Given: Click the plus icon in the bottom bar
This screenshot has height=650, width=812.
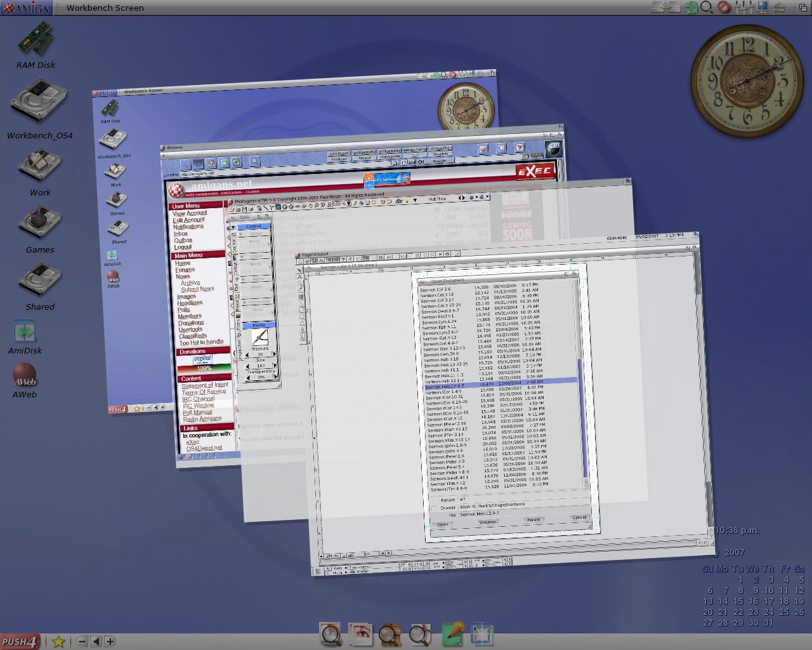Looking at the screenshot, I should click(x=110, y=642).
